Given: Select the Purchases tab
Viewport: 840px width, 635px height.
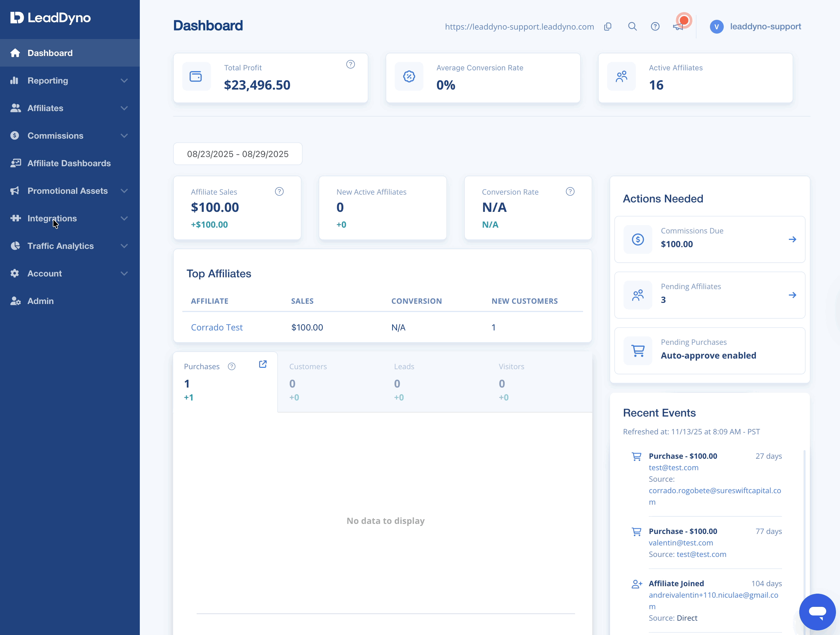Looking at the screenshot, I should pos(225,382).
